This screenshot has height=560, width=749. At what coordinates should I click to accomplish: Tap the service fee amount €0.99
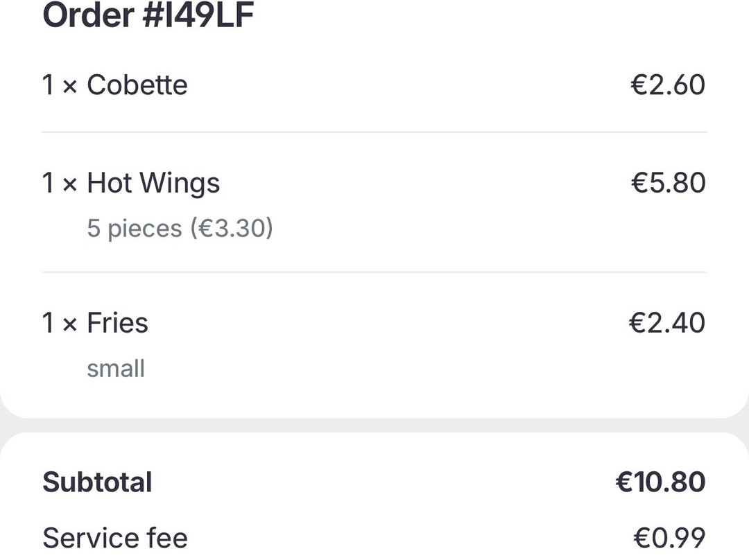click(x=669, y=538)
